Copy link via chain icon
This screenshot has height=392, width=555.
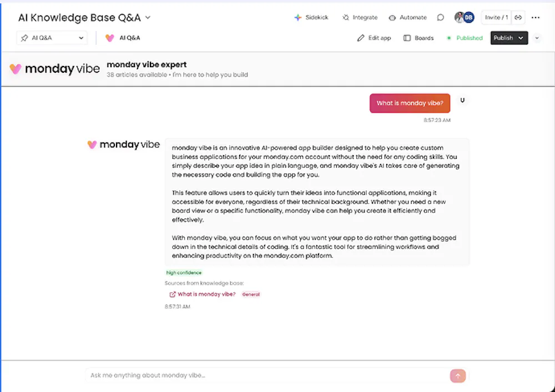pos(518,17)
